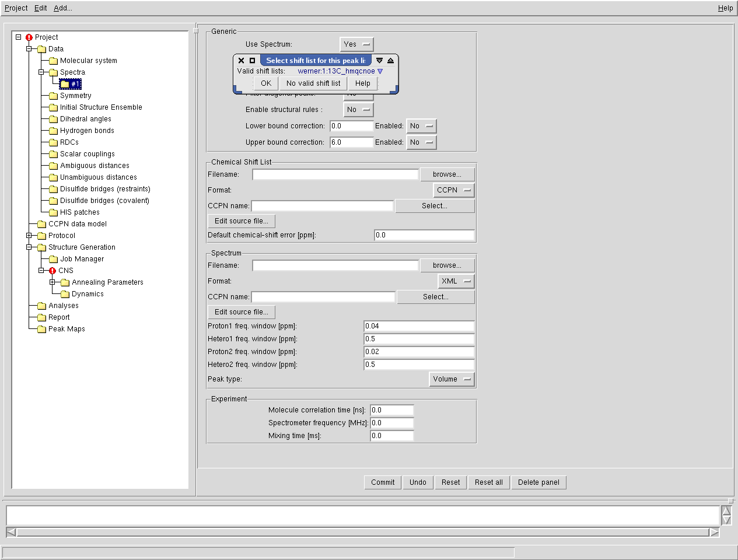Toggle the Use Spectrum Yes/No option
The image size is (738, 560).
(x=356, y=44)
